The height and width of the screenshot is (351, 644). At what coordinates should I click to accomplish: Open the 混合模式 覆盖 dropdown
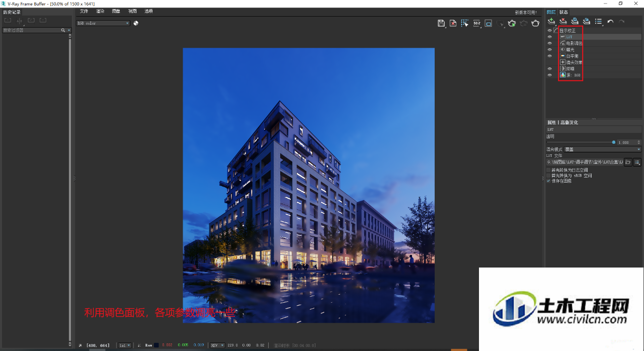click(603, 149)
